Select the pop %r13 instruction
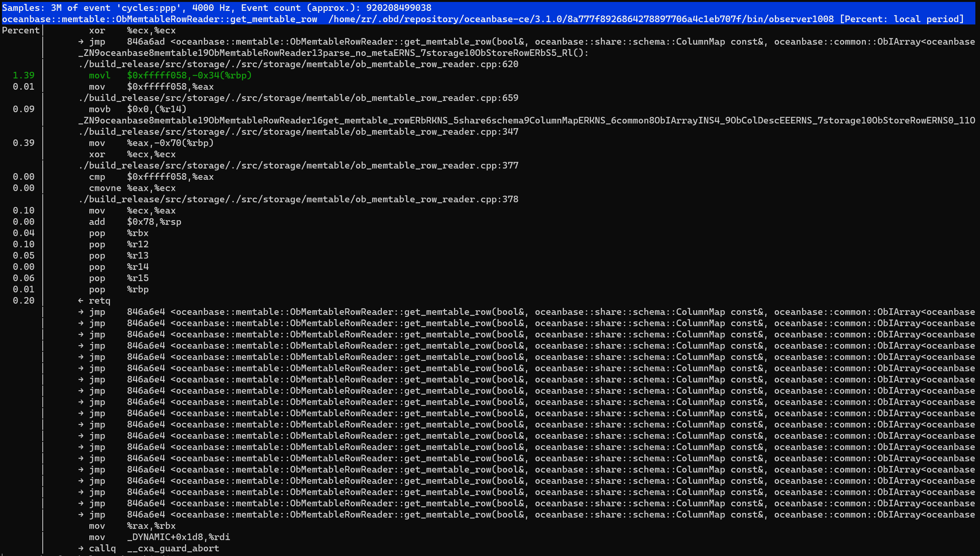980x556 pixels. 118,255
